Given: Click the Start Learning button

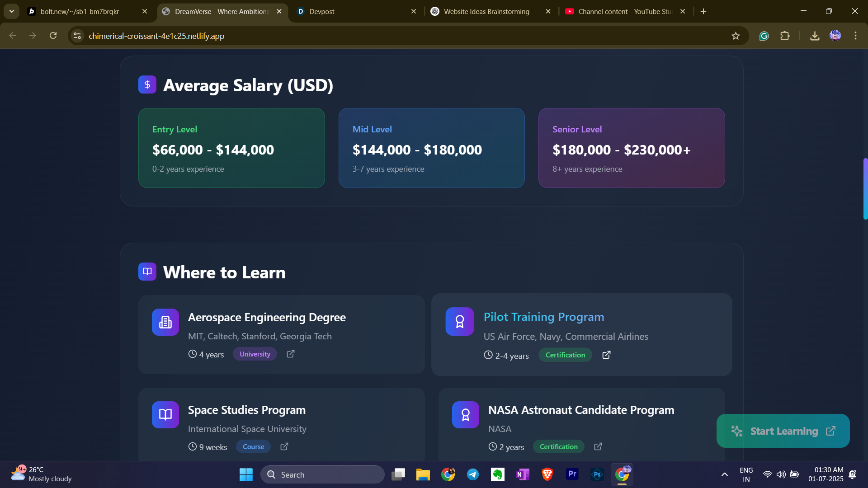Looking at the screenshot, I should (783, 431).
